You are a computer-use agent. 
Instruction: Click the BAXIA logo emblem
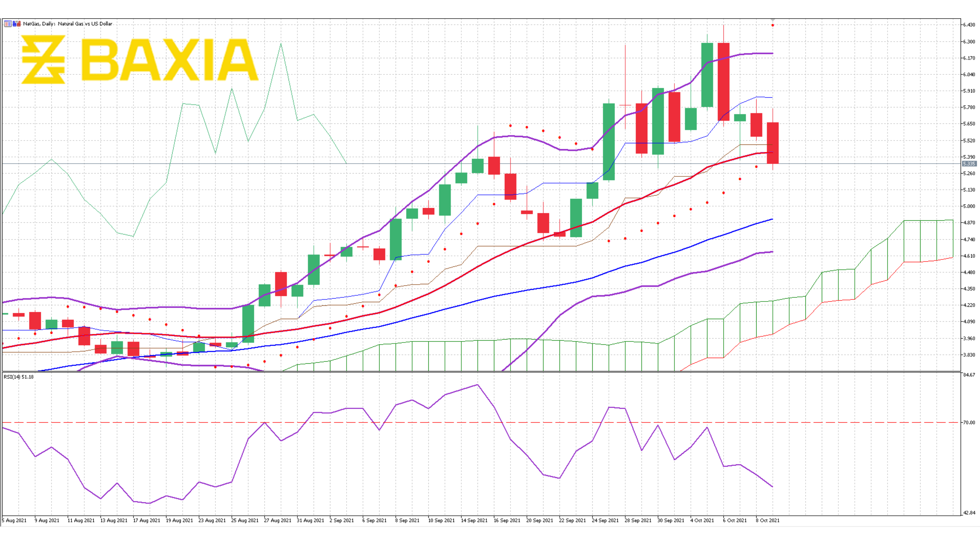pos(43,59)
